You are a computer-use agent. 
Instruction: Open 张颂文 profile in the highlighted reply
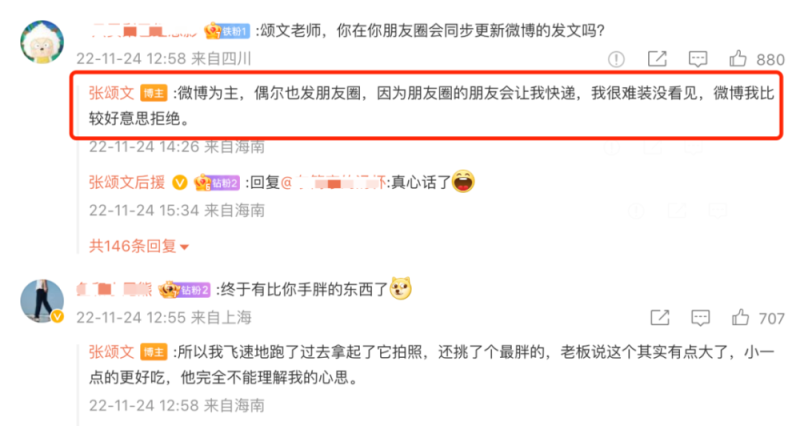point(111,93)
